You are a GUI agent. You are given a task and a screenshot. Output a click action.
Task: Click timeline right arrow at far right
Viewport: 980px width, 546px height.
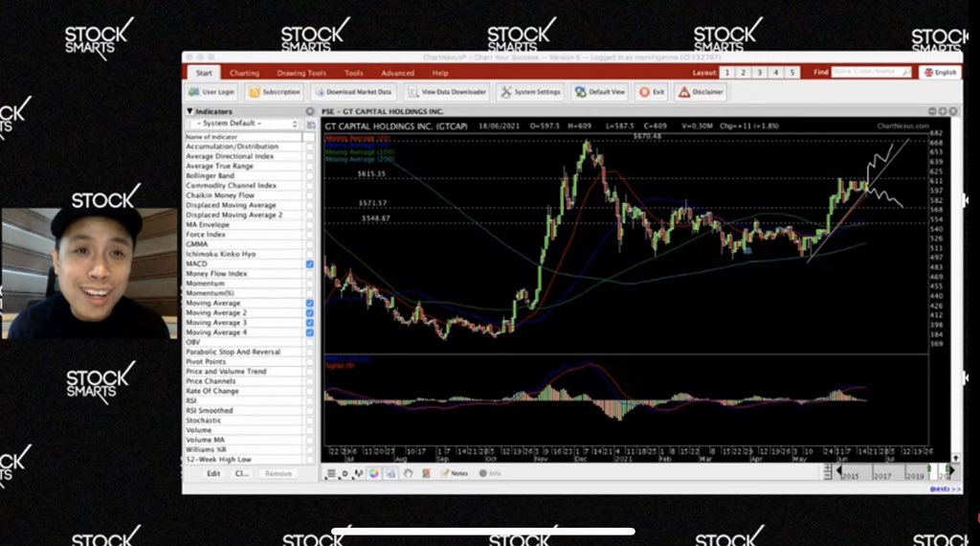point(951,470)
